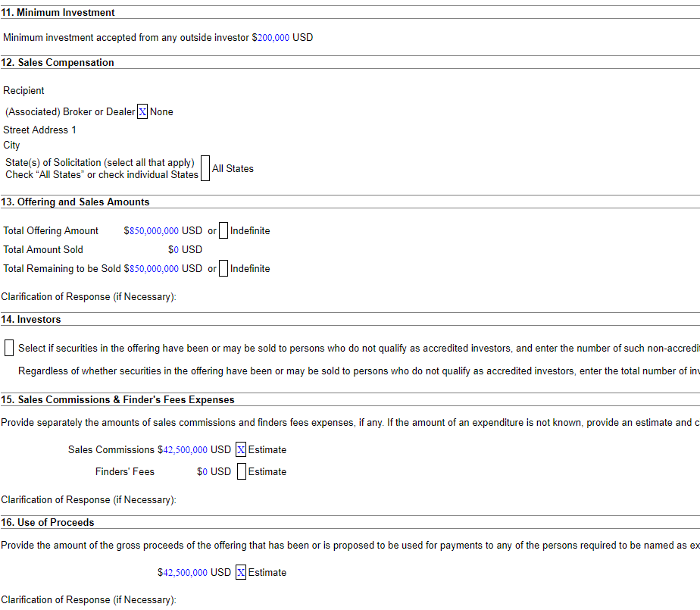Click the City field under Recipient
The width and height of the screenshot is (700, 610).
pos(11,145)
